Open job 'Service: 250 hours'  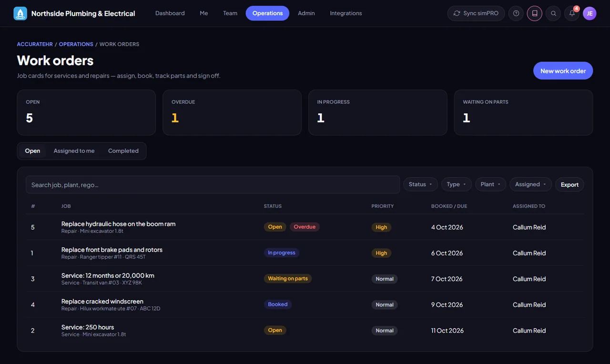coord(88,327)
